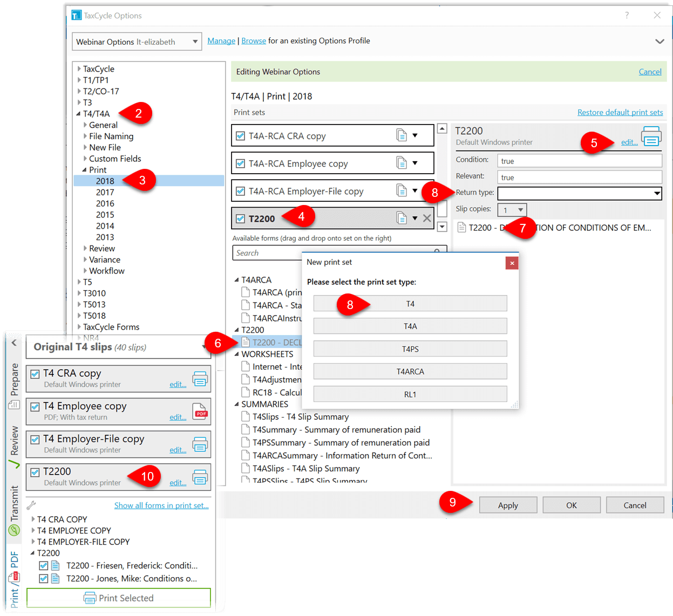Click the T4ARCASummary form icon
The width and height of the screenshot is (673, 616).
(x=246, y=456)
